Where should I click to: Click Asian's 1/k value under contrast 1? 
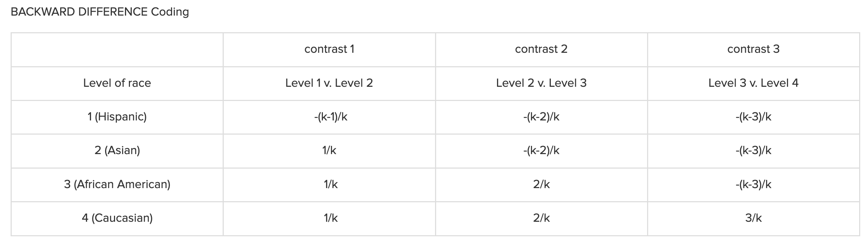pyautogui.click(x=329, y=150)
